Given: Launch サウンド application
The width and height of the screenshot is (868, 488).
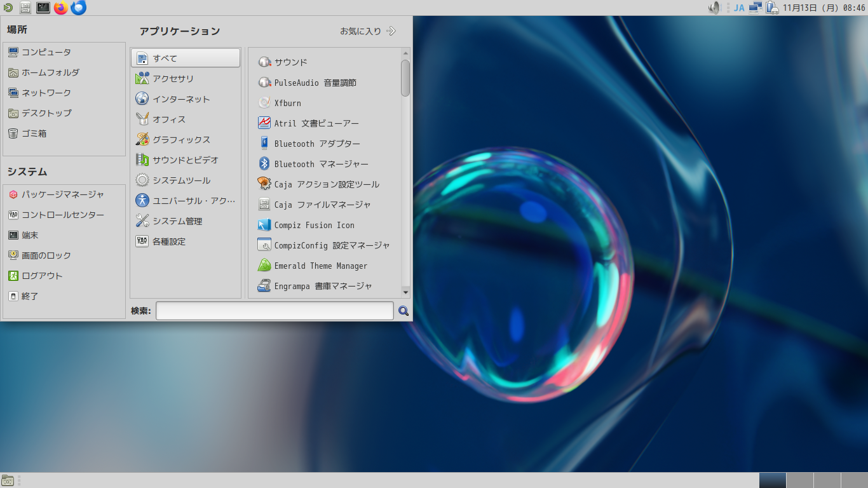Looking at the screenshot, I should click(325, 62).
